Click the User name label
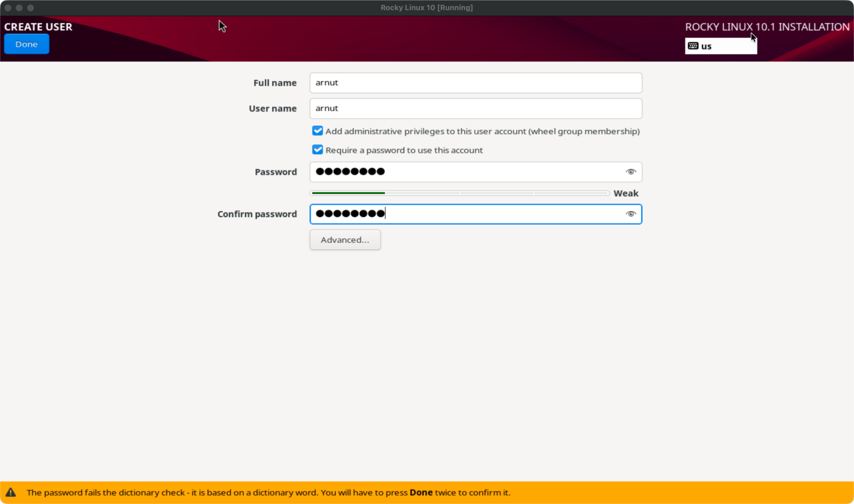 (272, 108)
